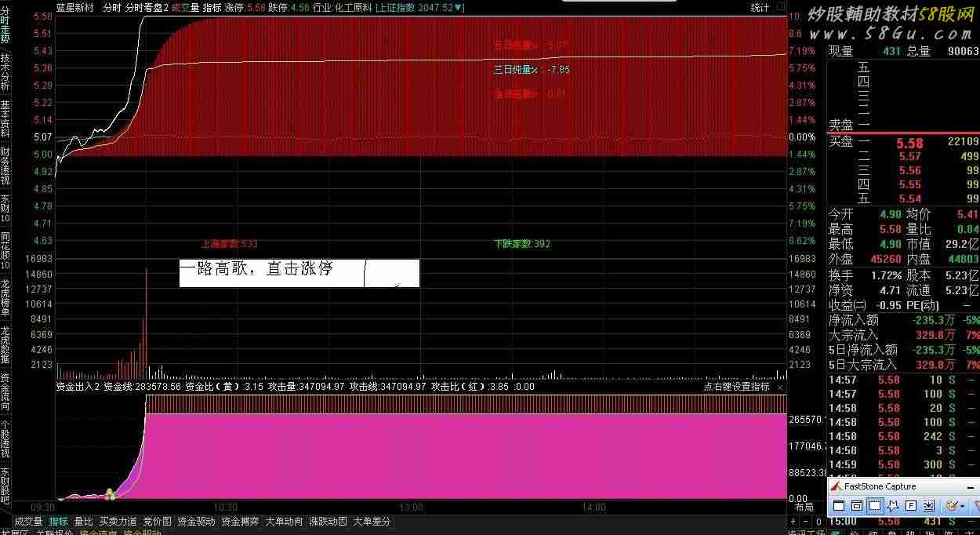Switch to 大单差分 bottom tab

tap(372, 521)
